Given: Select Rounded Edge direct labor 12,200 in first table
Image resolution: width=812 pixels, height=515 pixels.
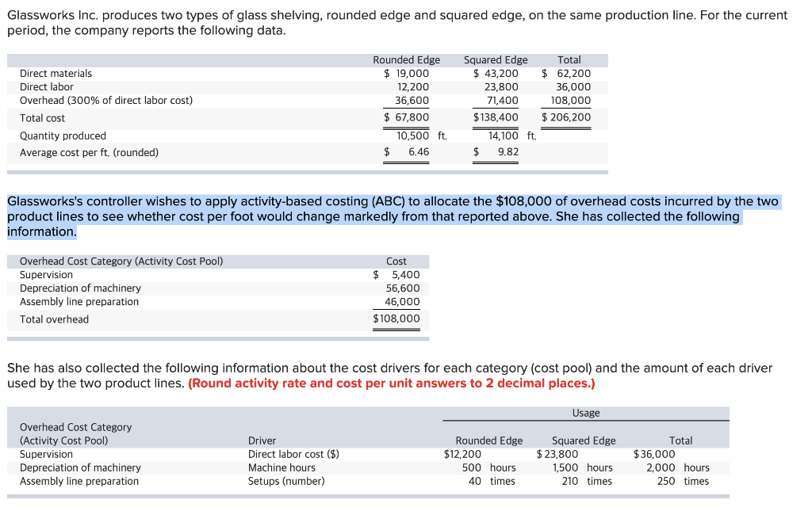Looking at the screenshot, I should [412, 87].
